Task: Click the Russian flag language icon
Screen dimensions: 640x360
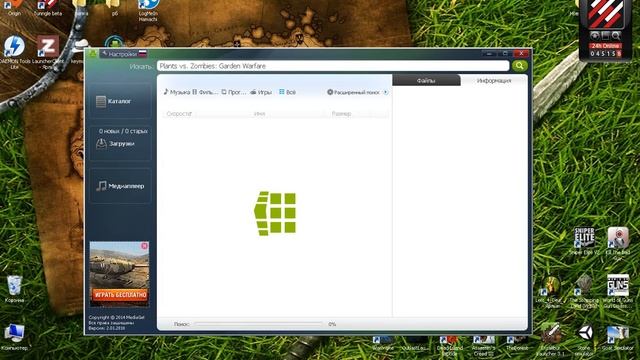Action: tap(142, 53)
